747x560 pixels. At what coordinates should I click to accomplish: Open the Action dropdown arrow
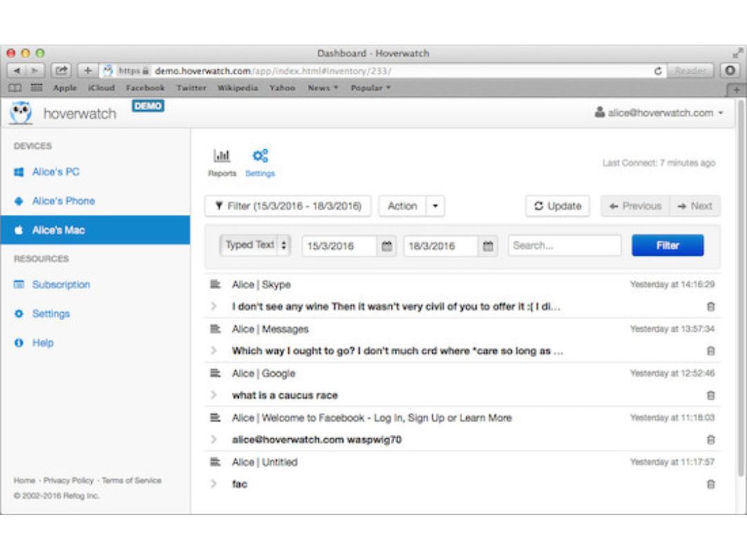pyautogui.click(x=435, y=206)
